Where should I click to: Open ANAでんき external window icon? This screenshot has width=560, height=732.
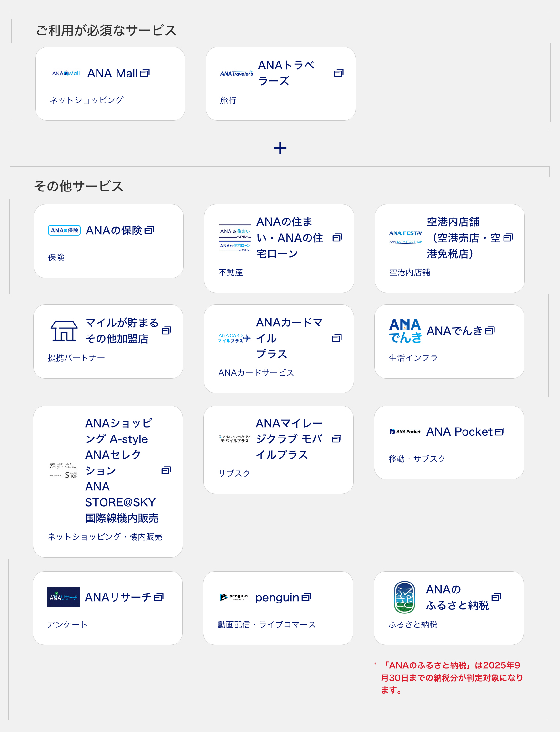pyautogui.click(x=490, y=331)
